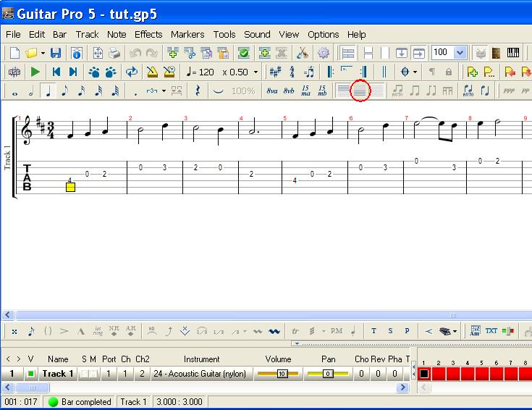Toggle Track 1 visibility green box
The image size is (532, 410).
coord(30,374)
